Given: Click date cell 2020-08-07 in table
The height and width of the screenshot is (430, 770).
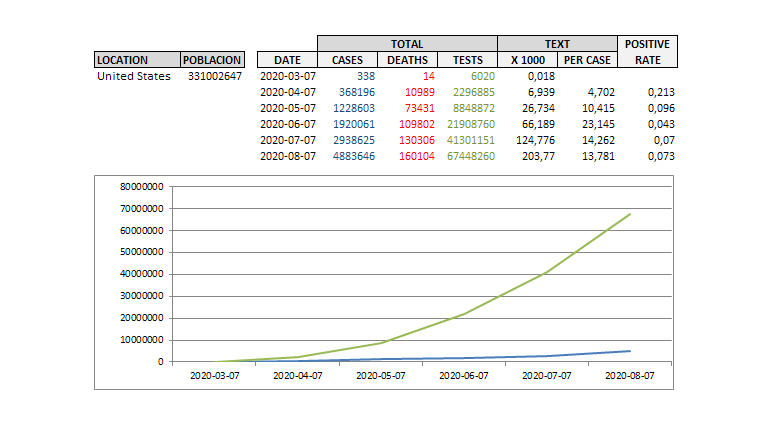Looking at the screenshot, I should 288,156.
